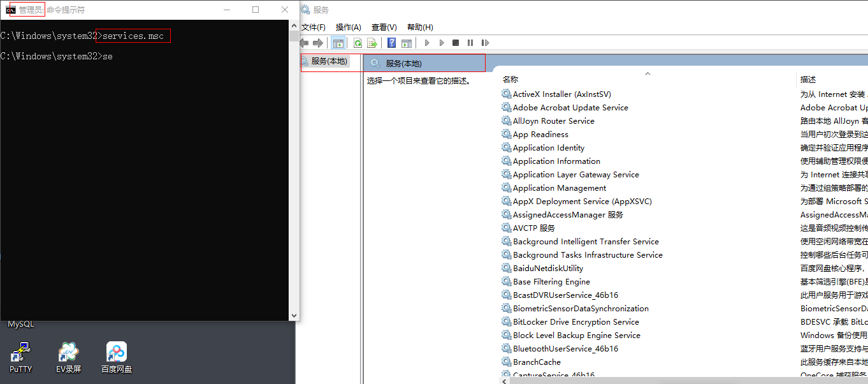Click the Back arrow in Services toolbar
Image resolution: width=868 pixels, height=384 pixels.
click(x=305, y=43)
